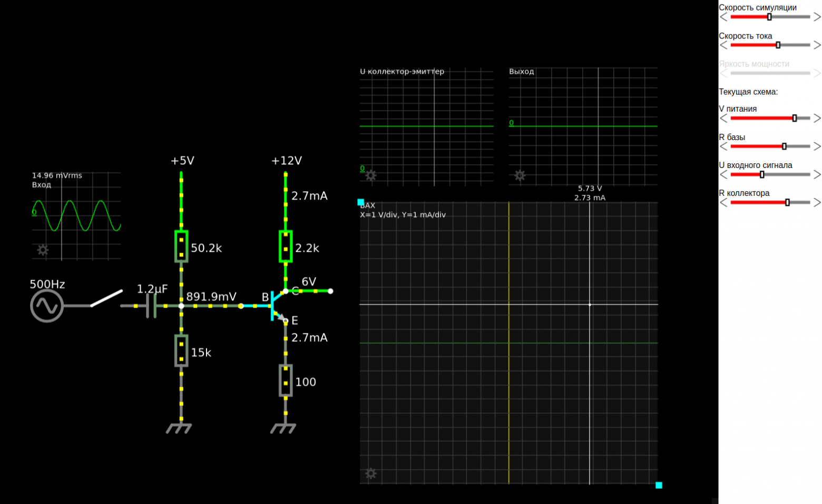Select the 15k resistor symbol
The width and height of the screenshot is (822, 504).
point(181,350)
